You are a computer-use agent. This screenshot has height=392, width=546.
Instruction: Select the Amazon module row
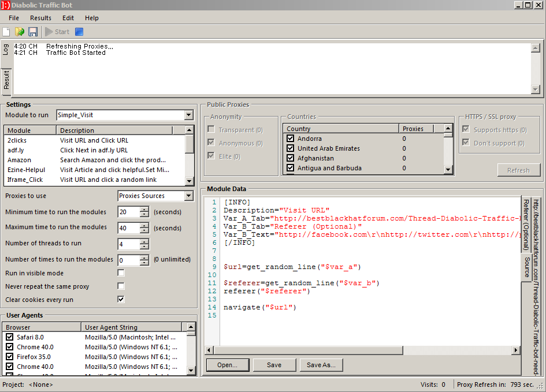(94, 160)
